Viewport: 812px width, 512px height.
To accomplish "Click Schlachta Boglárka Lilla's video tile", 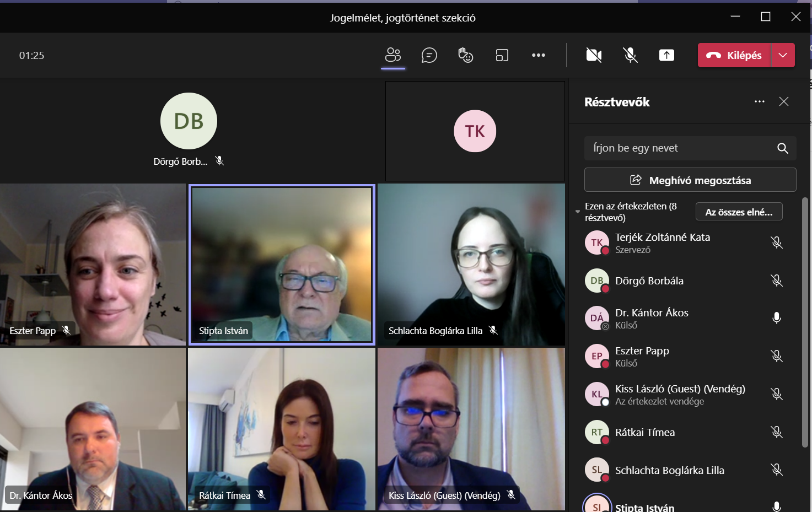I will tap(471, 265).
